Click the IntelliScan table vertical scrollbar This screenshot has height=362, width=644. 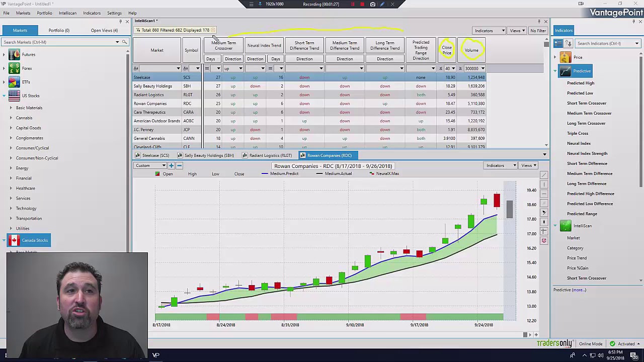[x=546, y=45]
